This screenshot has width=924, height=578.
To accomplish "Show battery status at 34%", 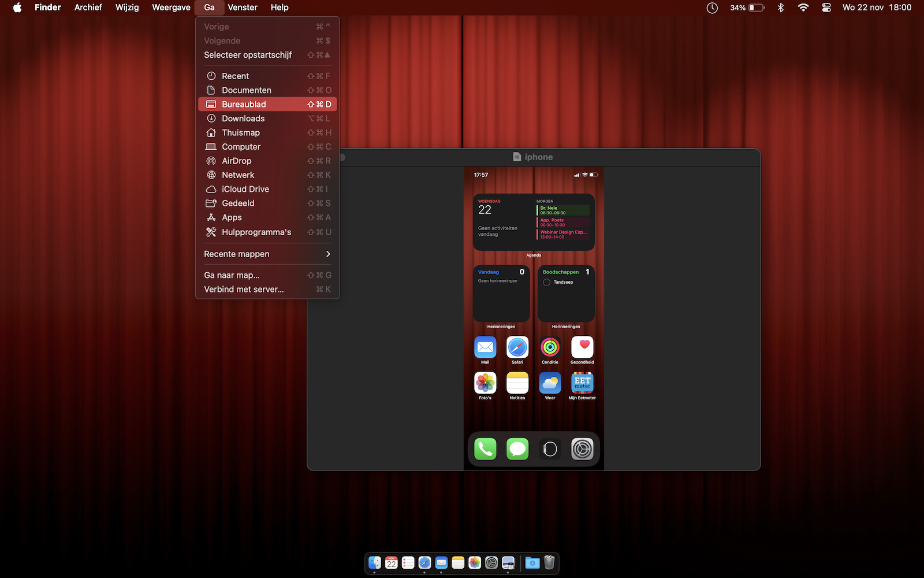I will click(747, 8).
